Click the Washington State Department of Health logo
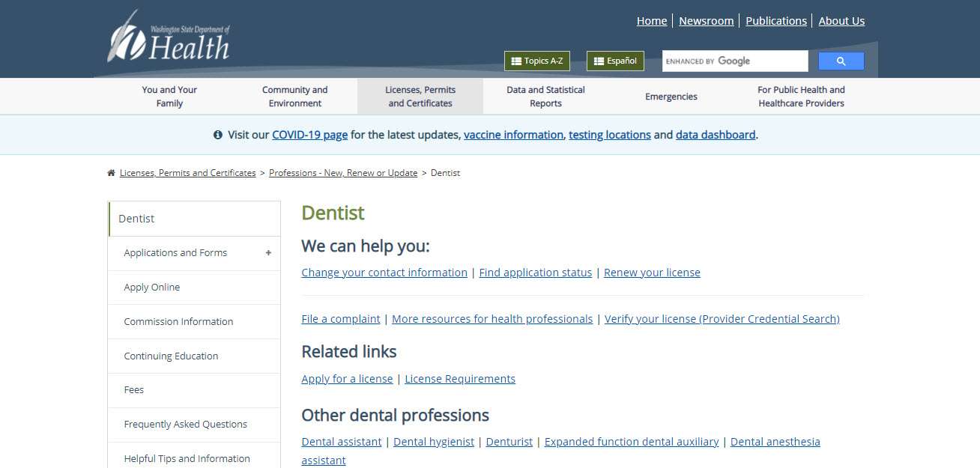This screenshot has height=468, width=980. pos(169,37)
